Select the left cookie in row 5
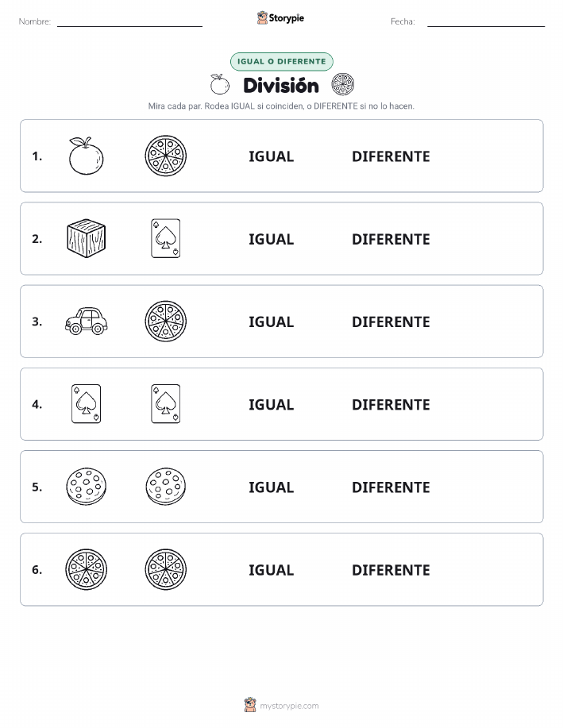The height and width of the screenshot is (728, 563). point(86,487)
